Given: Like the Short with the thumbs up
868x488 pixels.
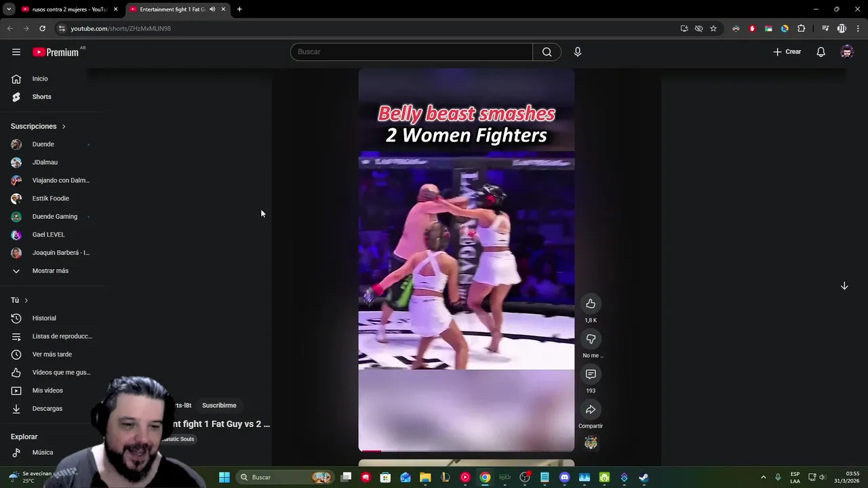Looking at the screenshot, I should click(x=591, y=304).
